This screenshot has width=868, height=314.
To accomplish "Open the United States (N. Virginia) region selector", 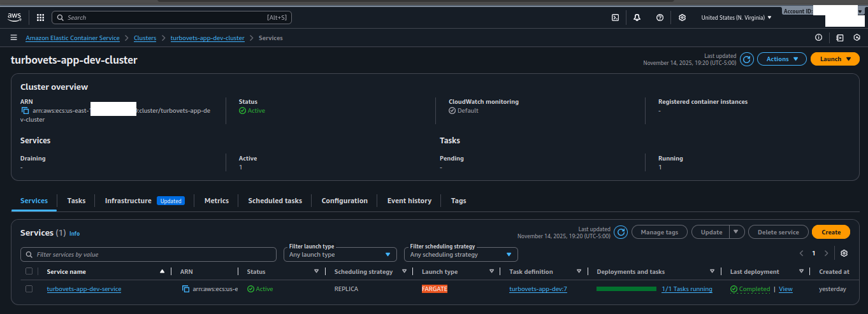I will [736, 18].
